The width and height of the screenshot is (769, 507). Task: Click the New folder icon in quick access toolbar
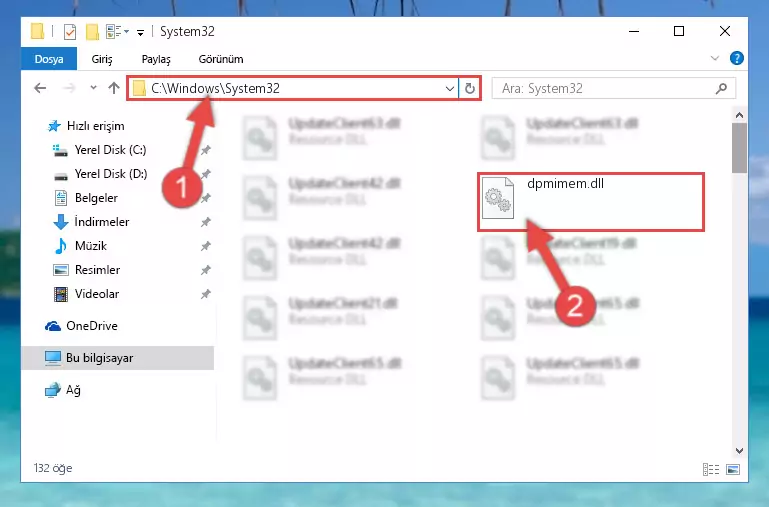(92, 32)
